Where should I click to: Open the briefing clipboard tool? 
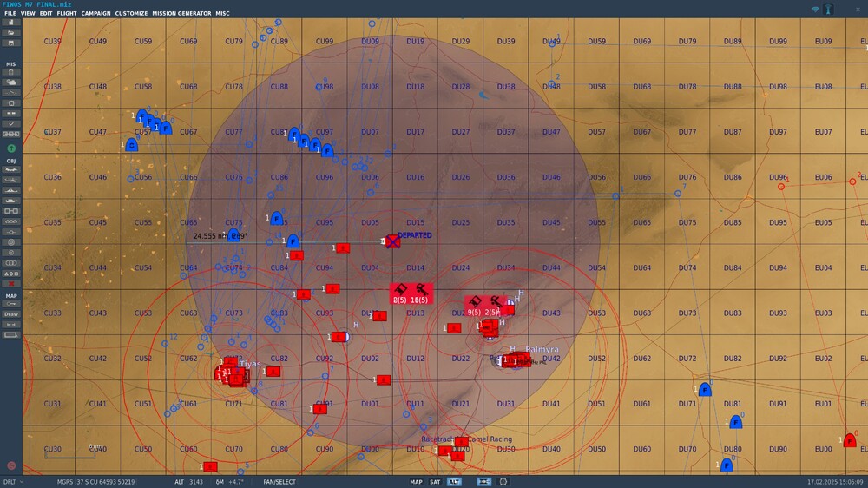click(11, 72)
